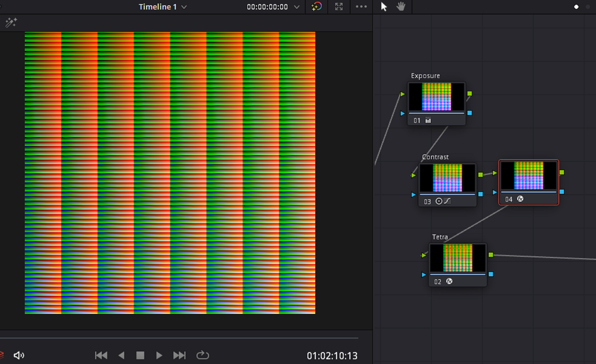Mute audio with the speaker icon
Image resolution: width=596 pixels, height=364 pixels.
pos(19,355)
